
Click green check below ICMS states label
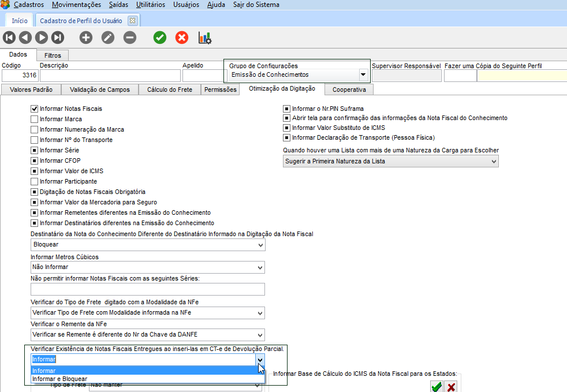437,387
